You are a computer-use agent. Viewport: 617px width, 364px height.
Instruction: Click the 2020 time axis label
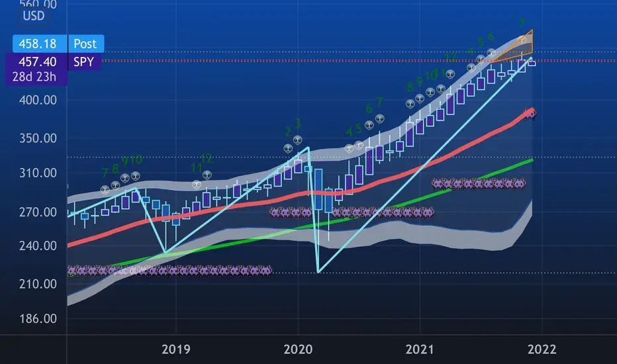coord(298,349)
